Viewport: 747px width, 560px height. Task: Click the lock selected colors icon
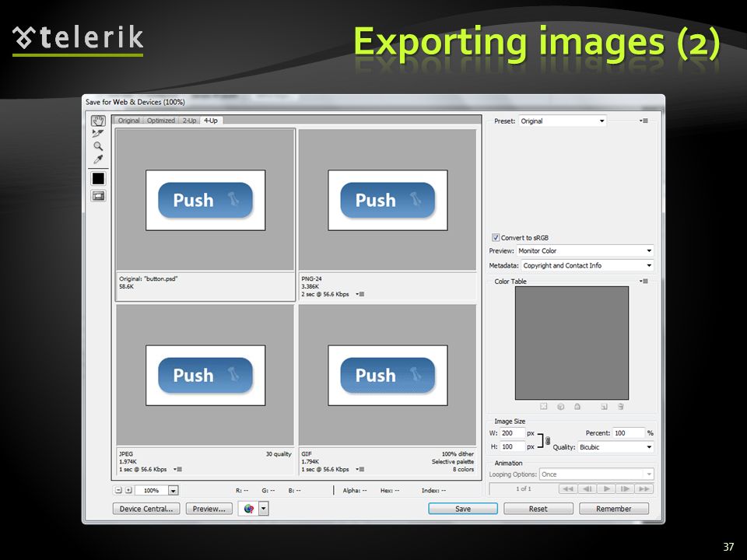[577, 406]
